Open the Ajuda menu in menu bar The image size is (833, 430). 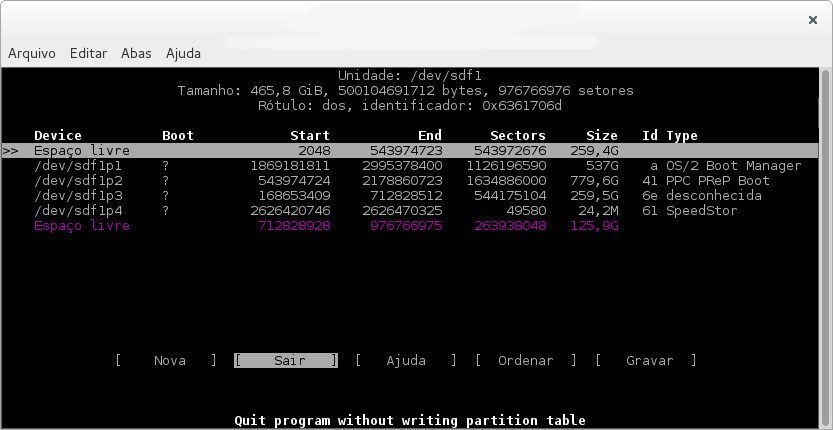pos(183,54)
